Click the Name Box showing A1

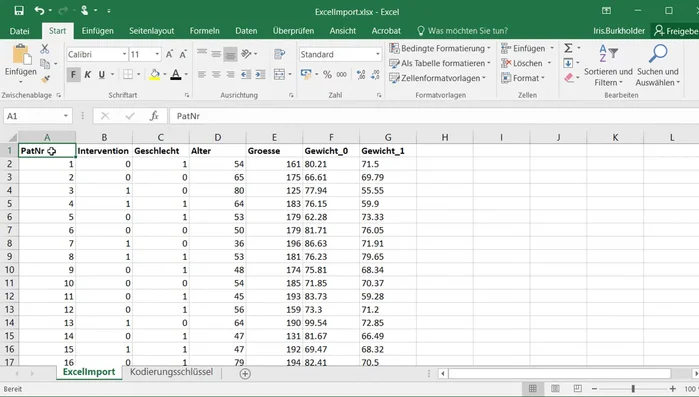(37, 116)
